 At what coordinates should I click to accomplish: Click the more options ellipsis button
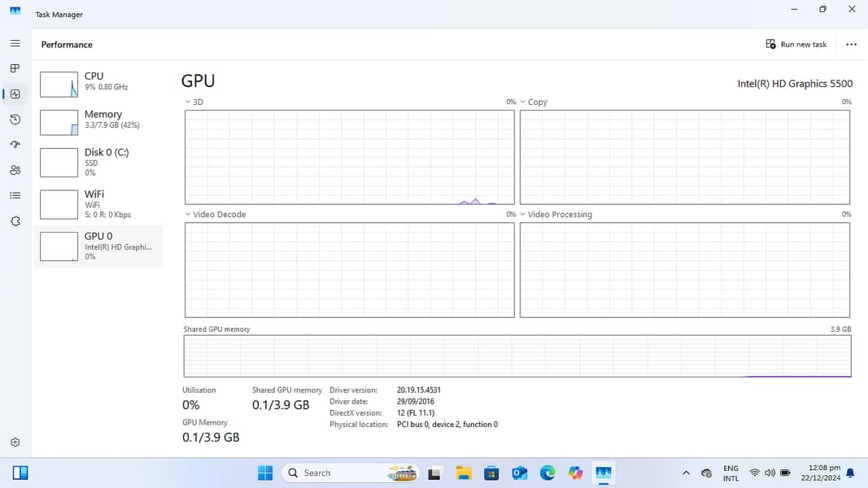[x=851, y=45]
